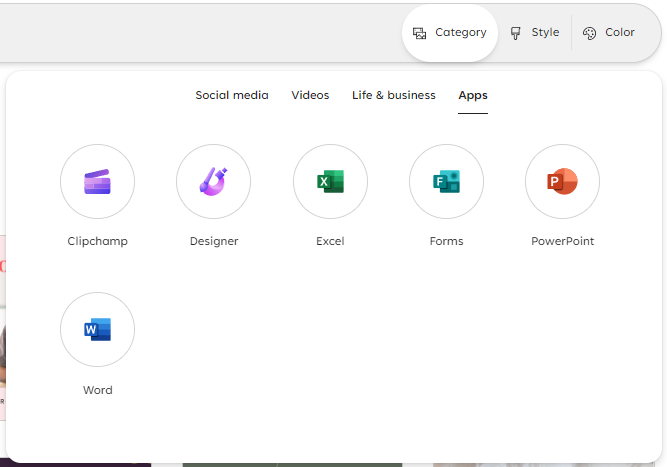The width and height of the screenshot is (667, 467).
Task: Select the Clipchamp app icon
Action: (x=97, y=182)
